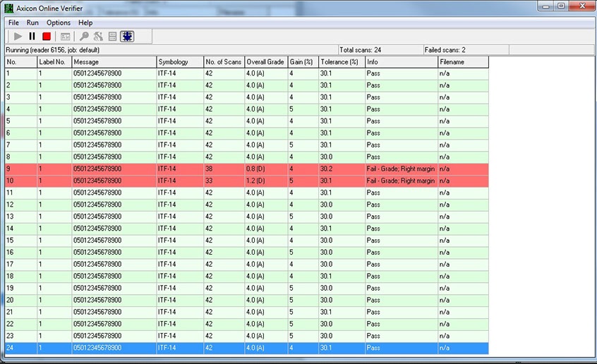Click the highlighted row 24 message cell
597x364 pixels.
[x=114, y=348]
